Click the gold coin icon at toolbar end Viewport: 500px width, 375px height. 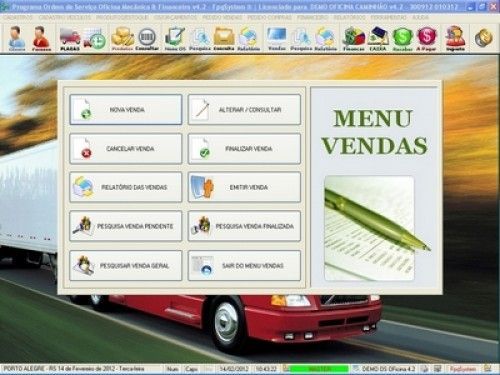pyautogui.click(x=484, y=37)
